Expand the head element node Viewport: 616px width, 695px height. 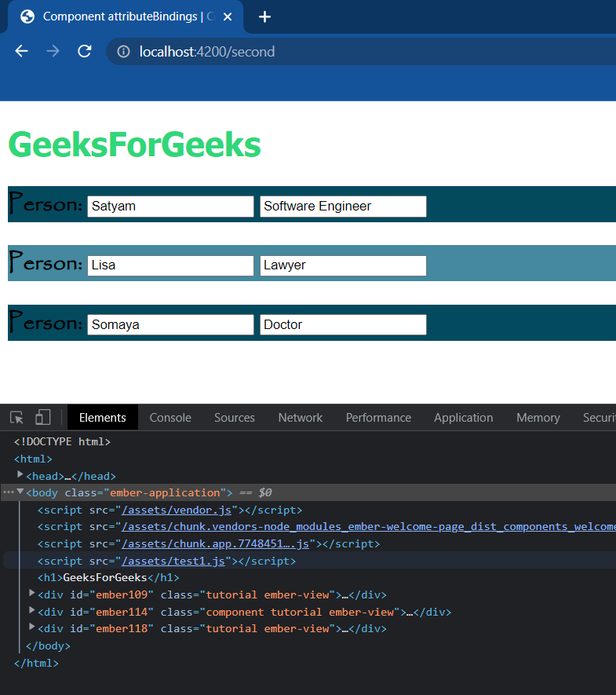[20, 474]
